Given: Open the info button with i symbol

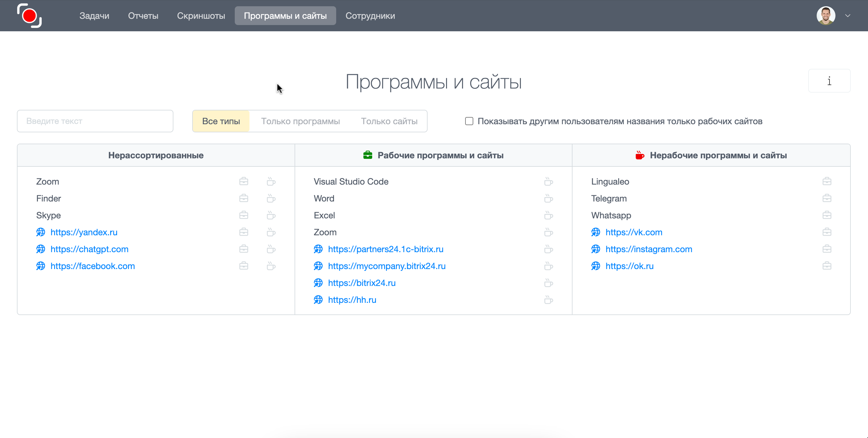Looking at the screenshot, I should coord(829,81).
